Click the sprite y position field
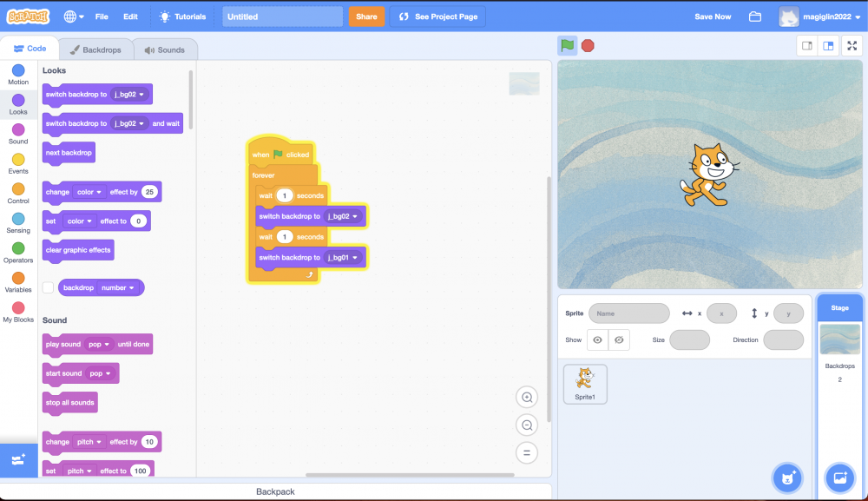Screen dimensions: 868x501 pyautogui.click(x=788, y=313)
